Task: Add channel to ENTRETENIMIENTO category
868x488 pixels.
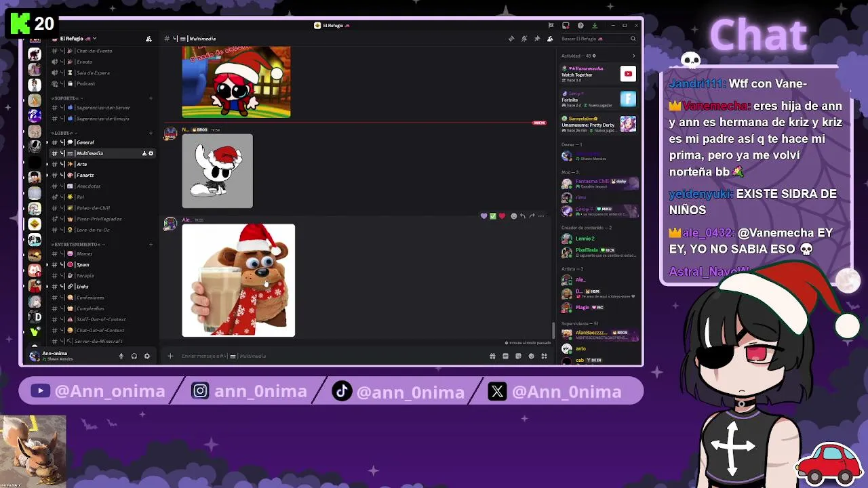Action: [151, 244]
